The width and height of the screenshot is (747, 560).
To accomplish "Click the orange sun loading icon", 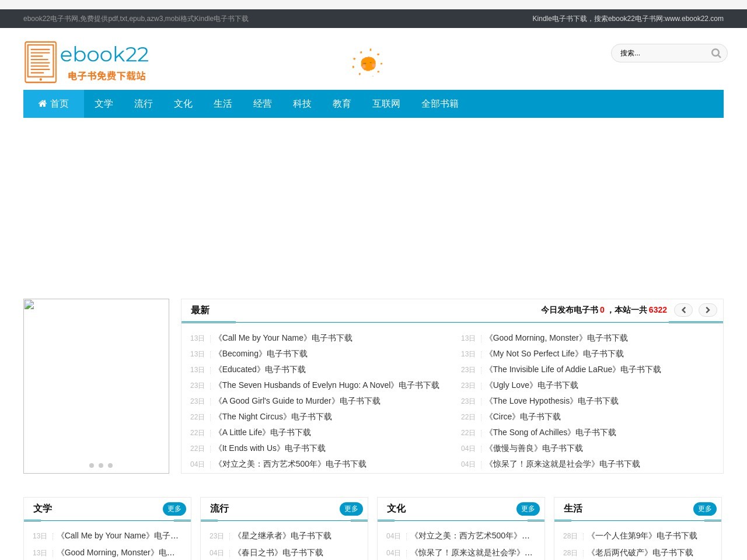I will (367, 62).
